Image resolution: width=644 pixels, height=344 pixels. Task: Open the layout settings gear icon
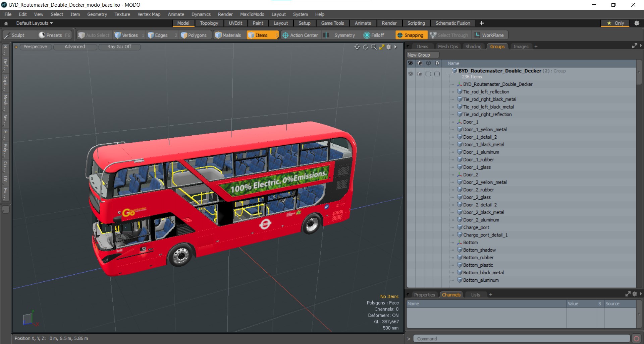click(637, 23)
